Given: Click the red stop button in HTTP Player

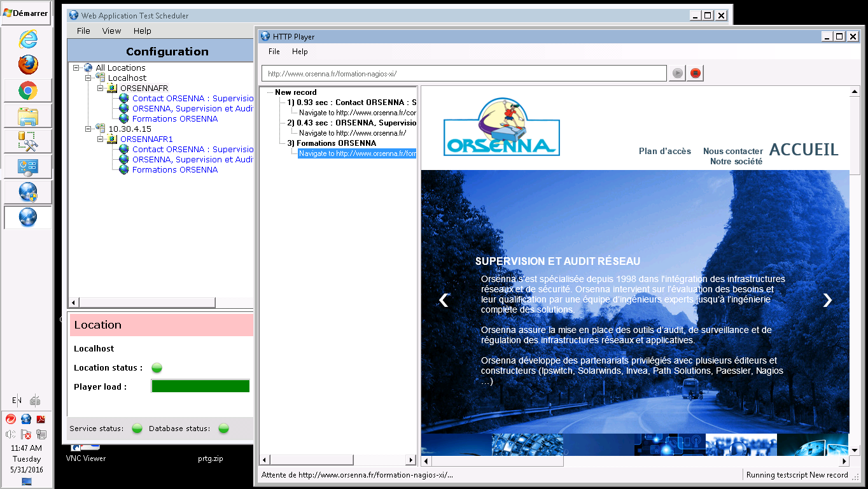Looking at the screenshot, I should click(696, 73).
